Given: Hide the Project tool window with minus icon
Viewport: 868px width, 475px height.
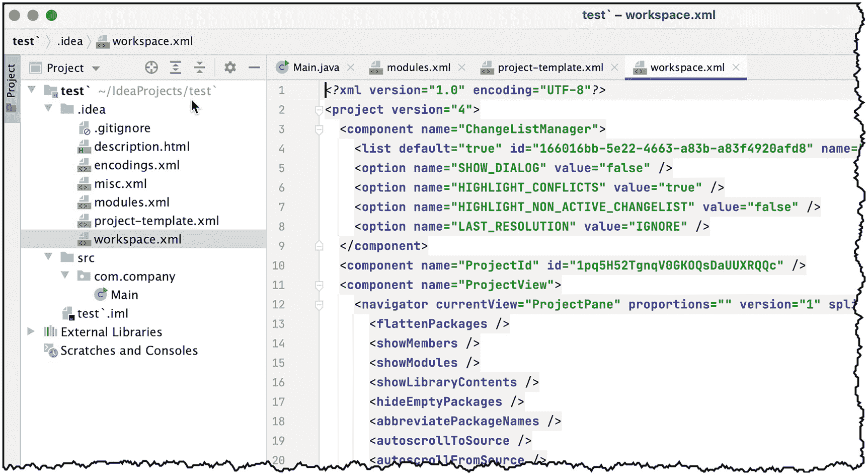Looking at the screenshot, I should [254, 67].
